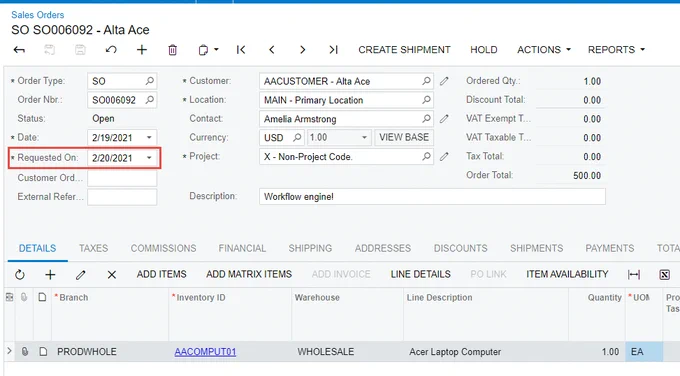The width and height of the screenshot is (680, 376).
Task: Open the AACOMPUT01 inventory link
Action: [205, 352]
